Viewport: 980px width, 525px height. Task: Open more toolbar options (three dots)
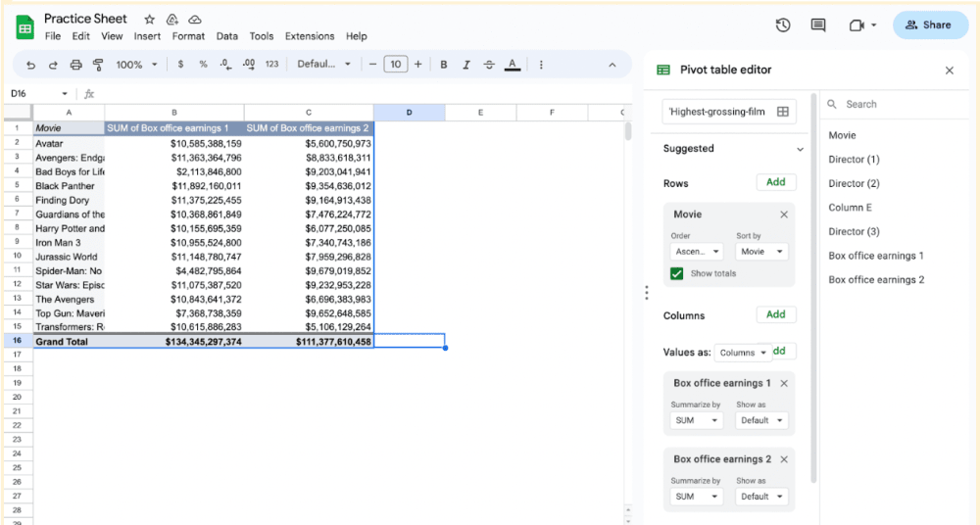[x=541, y=65]
